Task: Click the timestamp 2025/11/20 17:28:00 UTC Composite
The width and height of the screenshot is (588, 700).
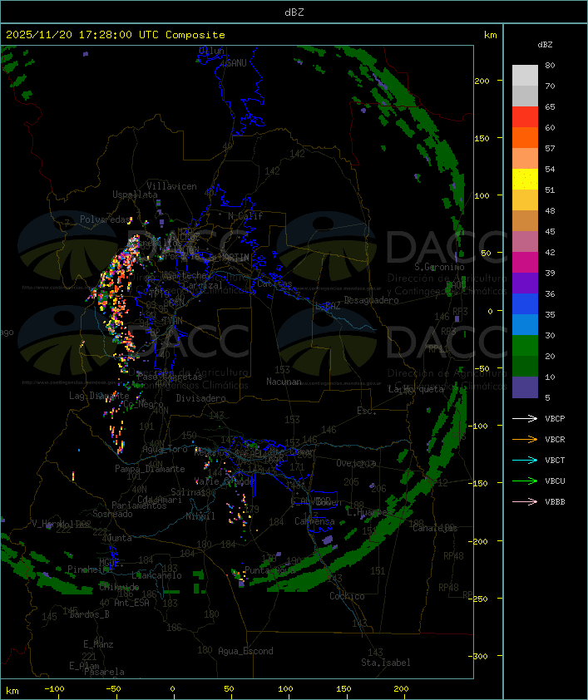Action: point(116,35)
